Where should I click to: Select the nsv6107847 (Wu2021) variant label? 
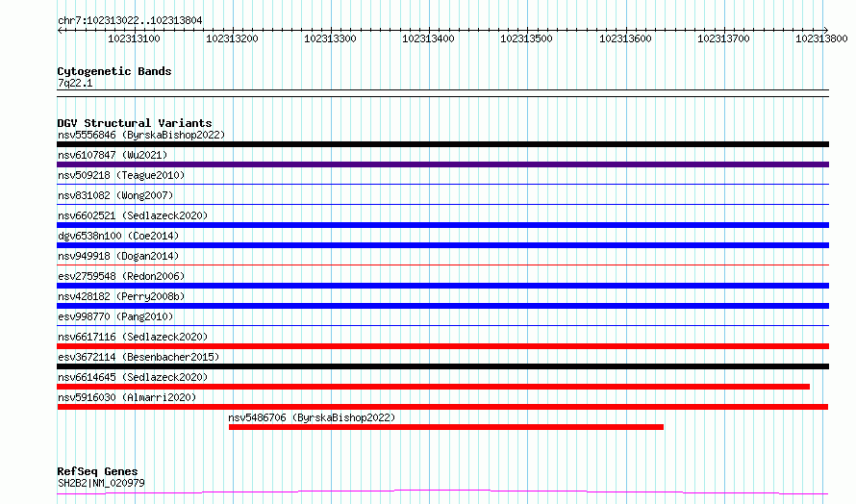[x=113, y=155]
